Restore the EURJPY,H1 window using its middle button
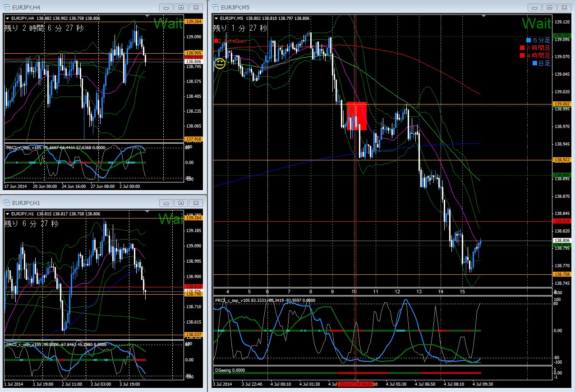 pos(181,203)
